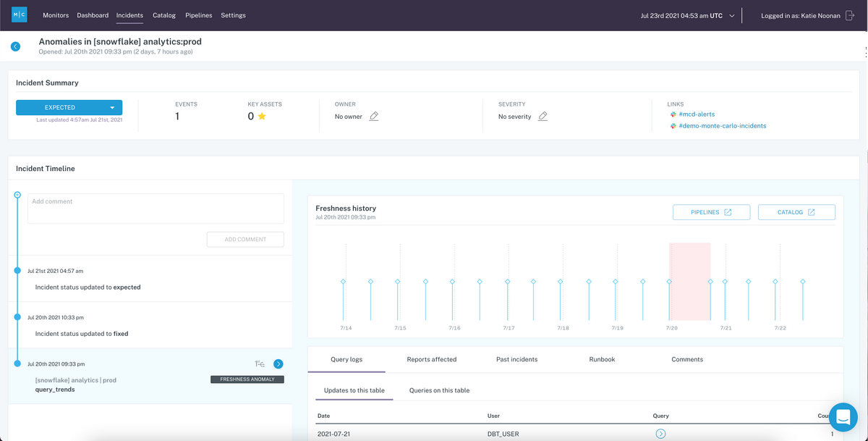
Task: Open the UTC timezone dropdown chevron
Action: coord(732,15)
